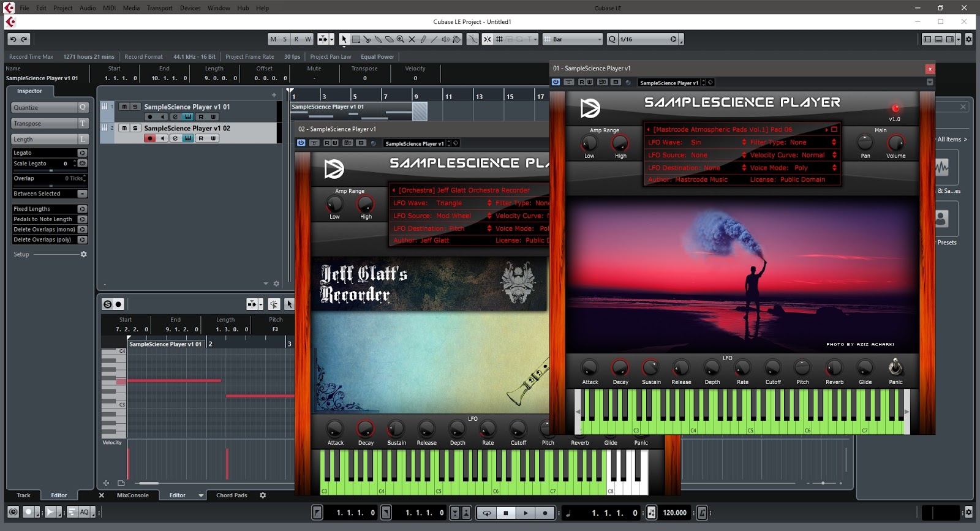980x531 pixels.
Task: Click the Undo arrow in toolbar
Action: pos(13,39)
